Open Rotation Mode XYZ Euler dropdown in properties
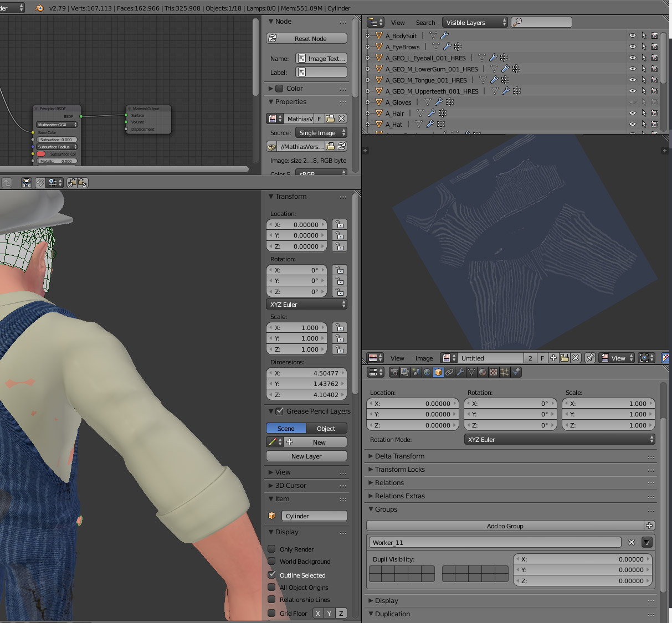 (x=560, y=439)
